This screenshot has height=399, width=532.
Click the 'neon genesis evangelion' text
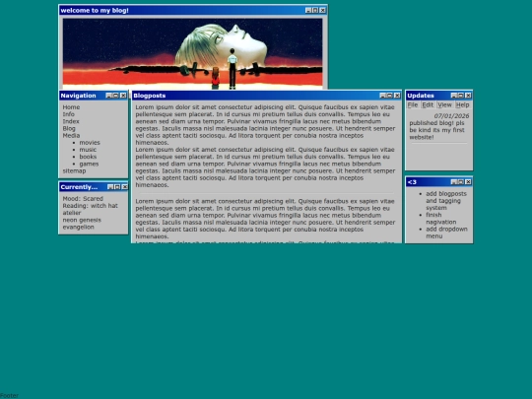point(82,224)
